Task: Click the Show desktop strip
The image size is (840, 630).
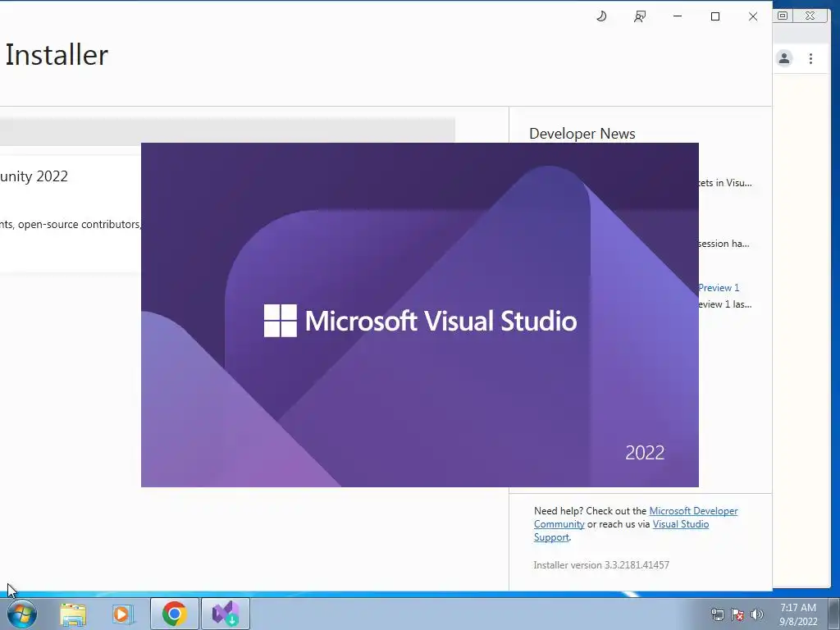Action: tap(834, 614)
